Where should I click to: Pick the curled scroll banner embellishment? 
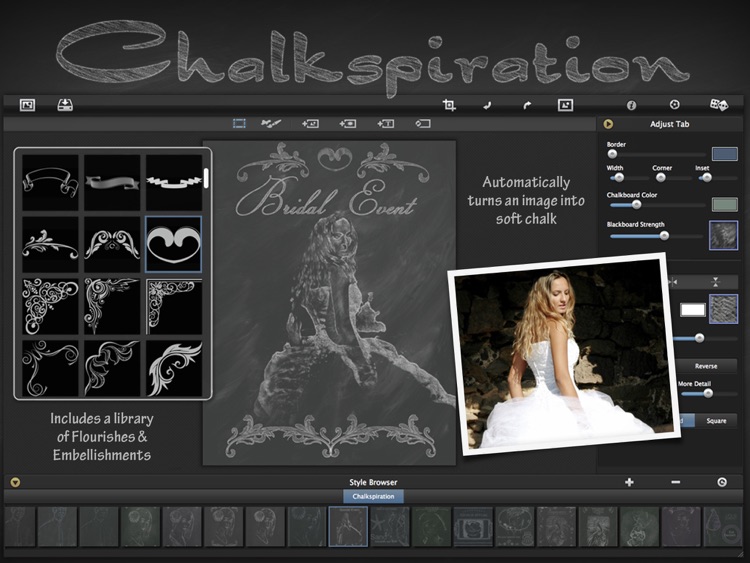[x=50, y=182]
